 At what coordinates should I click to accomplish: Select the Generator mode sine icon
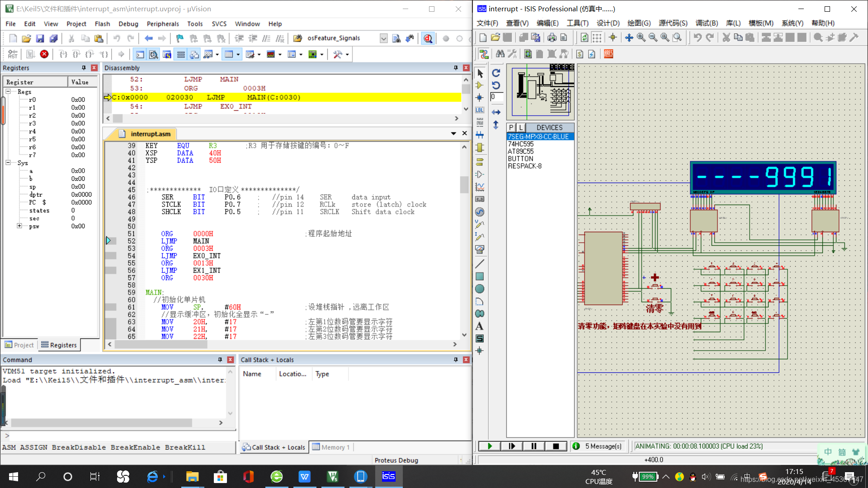pos(480,212)
